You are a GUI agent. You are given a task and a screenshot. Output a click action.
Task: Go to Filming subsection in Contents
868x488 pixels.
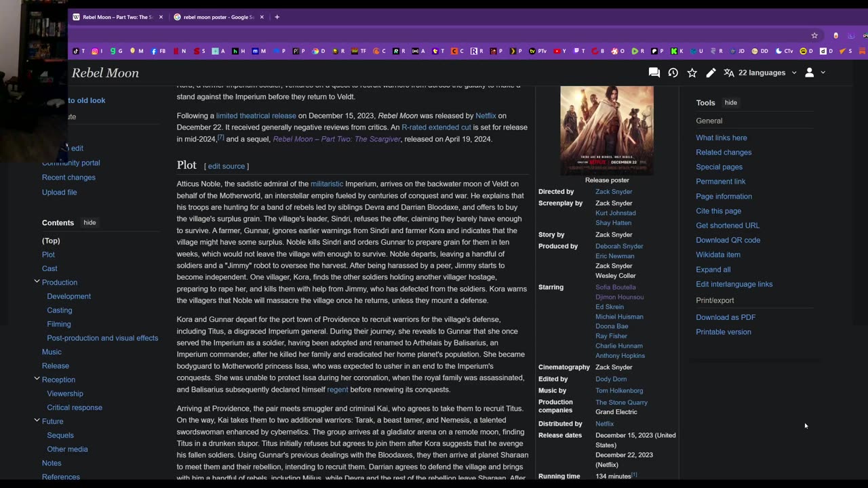(59, 324)
